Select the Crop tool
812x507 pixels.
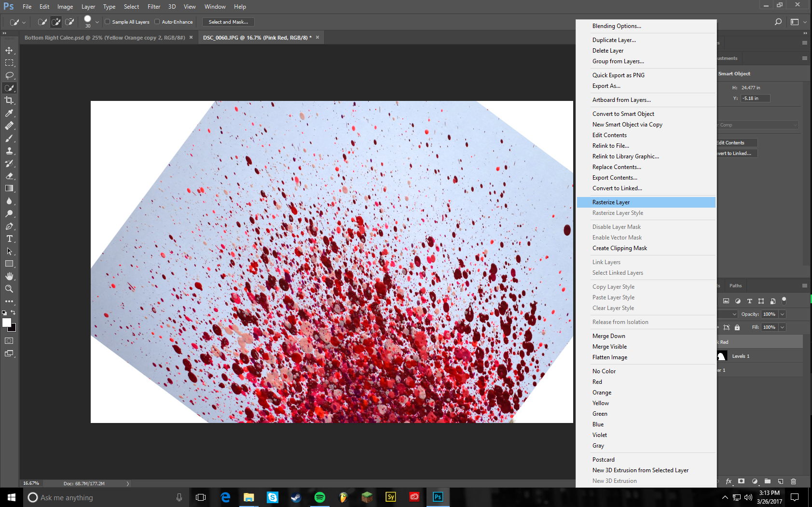9,100
